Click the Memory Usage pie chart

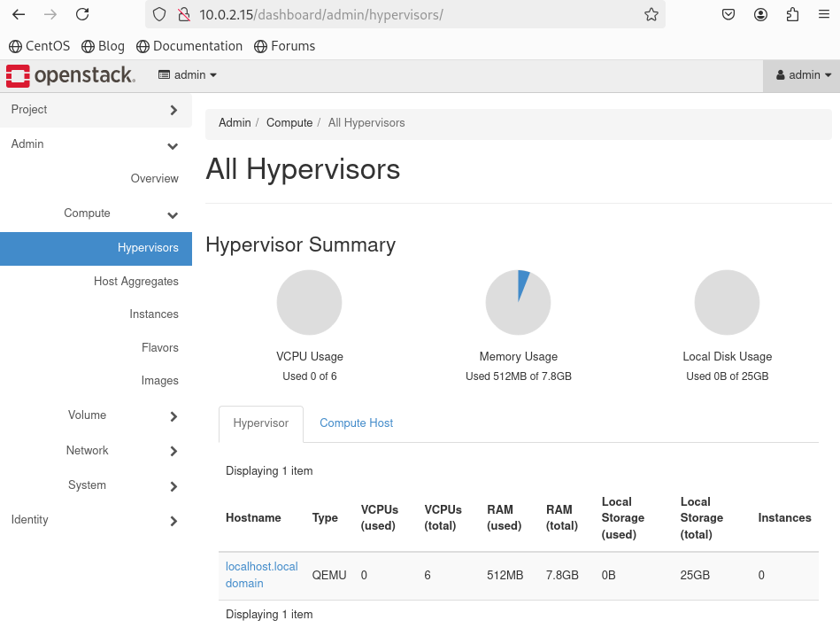point(518,302)
